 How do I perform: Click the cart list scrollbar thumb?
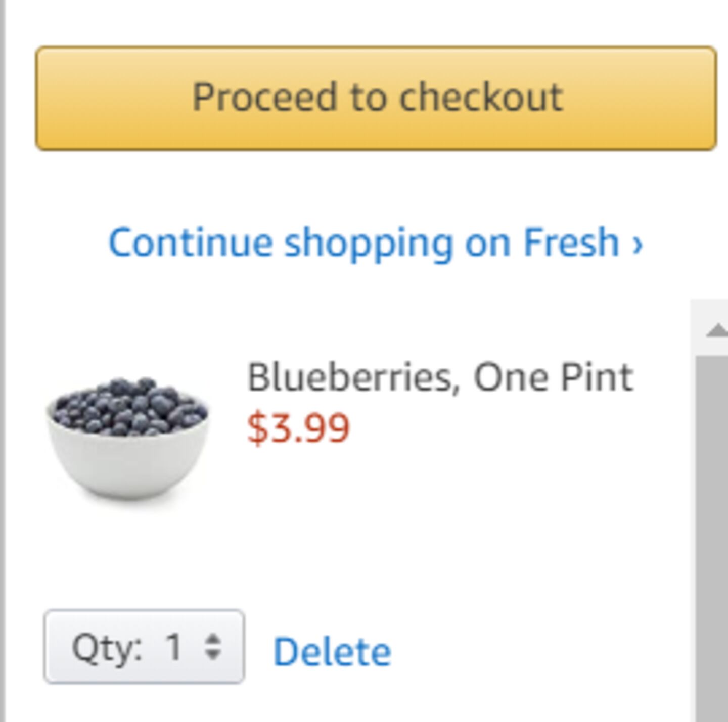[711, 505]
